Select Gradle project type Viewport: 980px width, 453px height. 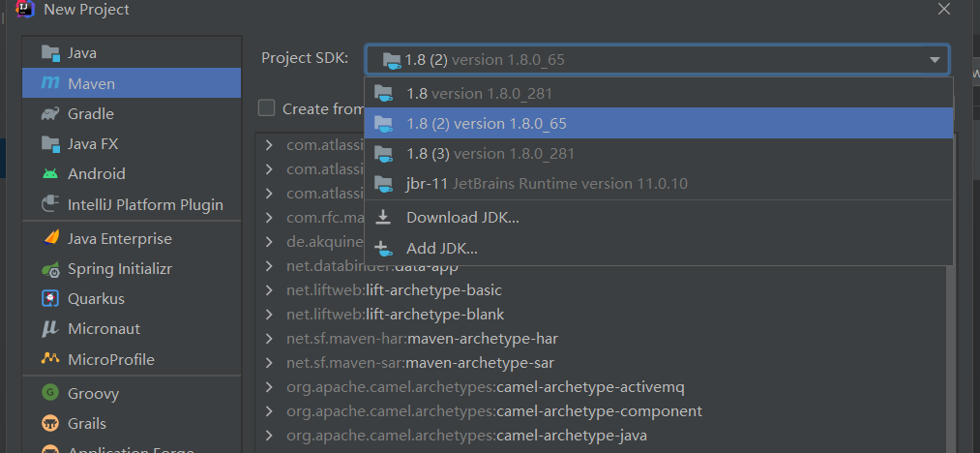click(x=132, y=113)
